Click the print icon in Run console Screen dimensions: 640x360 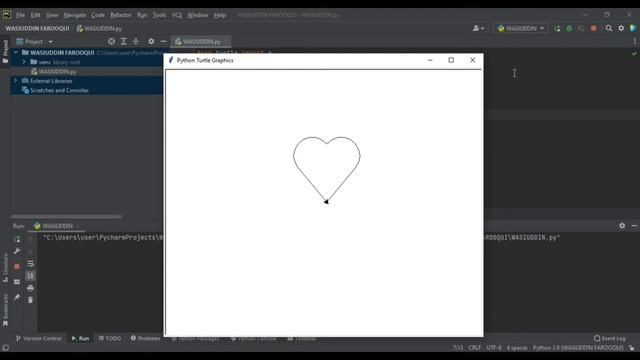click(x=30, y=288)
